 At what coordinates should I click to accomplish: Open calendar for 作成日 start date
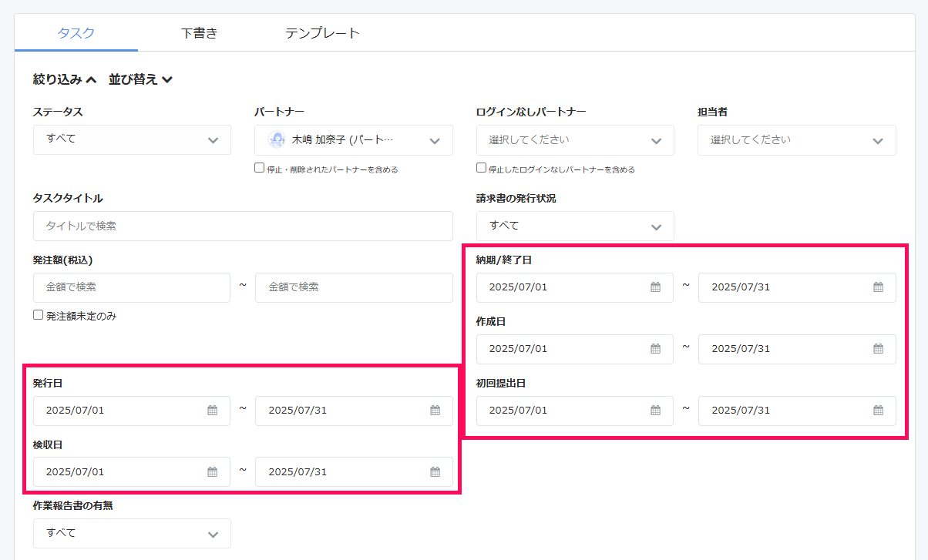656,349
